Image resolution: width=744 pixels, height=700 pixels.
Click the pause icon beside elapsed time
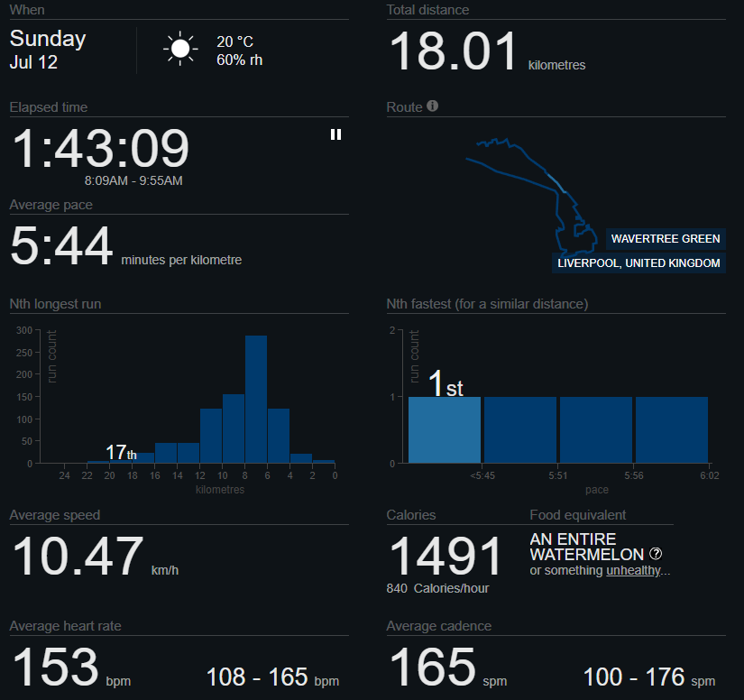click(335, 134)
